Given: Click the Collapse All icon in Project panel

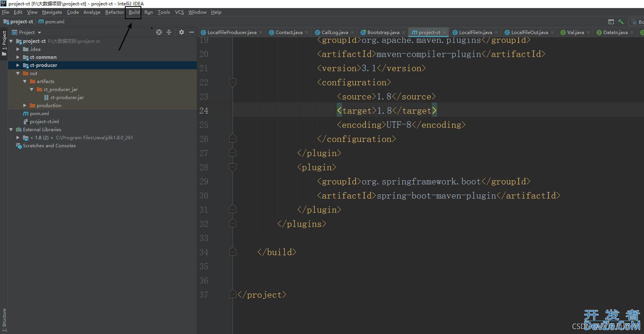Looking at the screenshot, I should tap(169, 32).
